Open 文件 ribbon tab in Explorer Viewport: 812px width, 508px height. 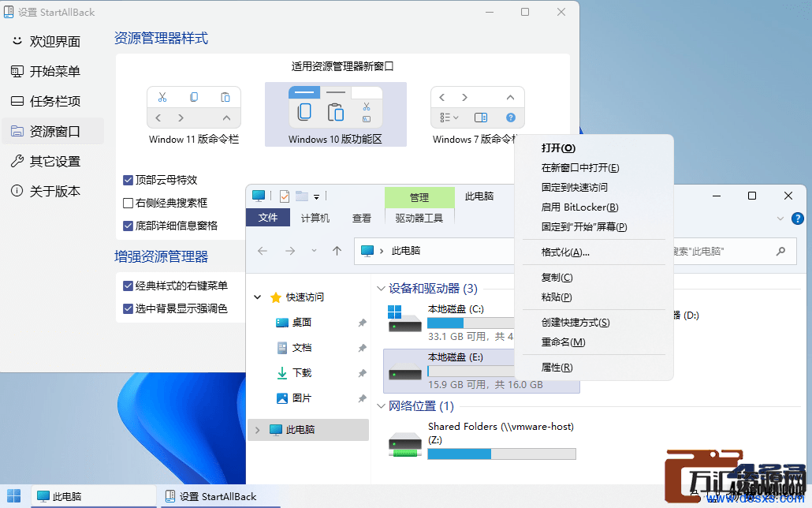click(x=268, y=218)
